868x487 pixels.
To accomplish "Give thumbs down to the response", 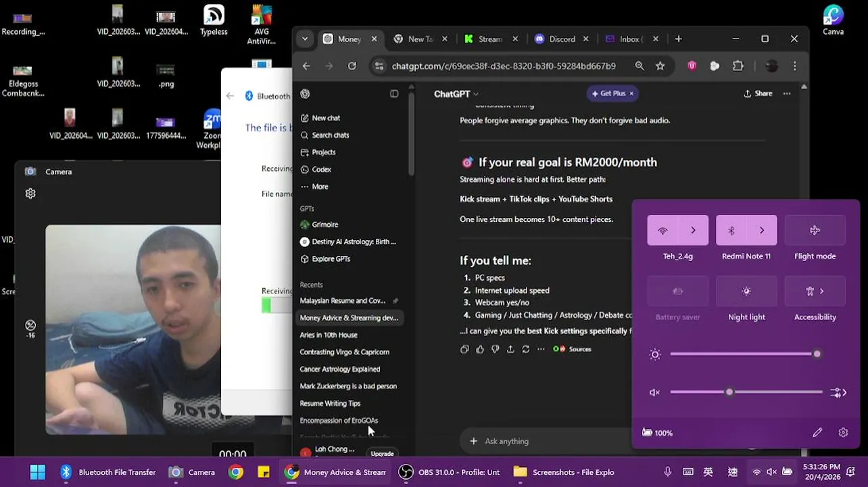I will pos(495,349).
